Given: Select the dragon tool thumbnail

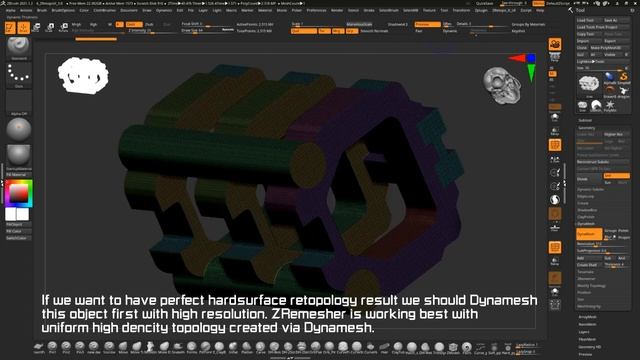Looking at the screenshot, I should coord(623,91).
